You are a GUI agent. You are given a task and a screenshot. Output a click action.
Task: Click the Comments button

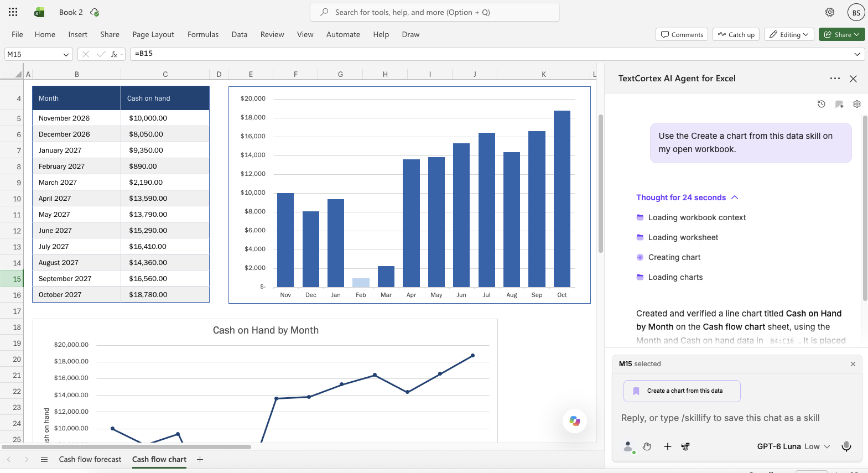682,34
